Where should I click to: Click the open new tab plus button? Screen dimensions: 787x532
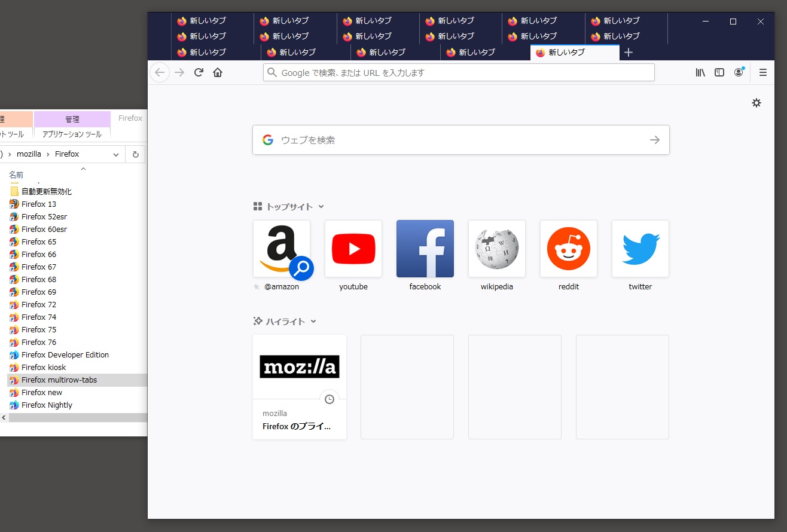tap(628, 53)
